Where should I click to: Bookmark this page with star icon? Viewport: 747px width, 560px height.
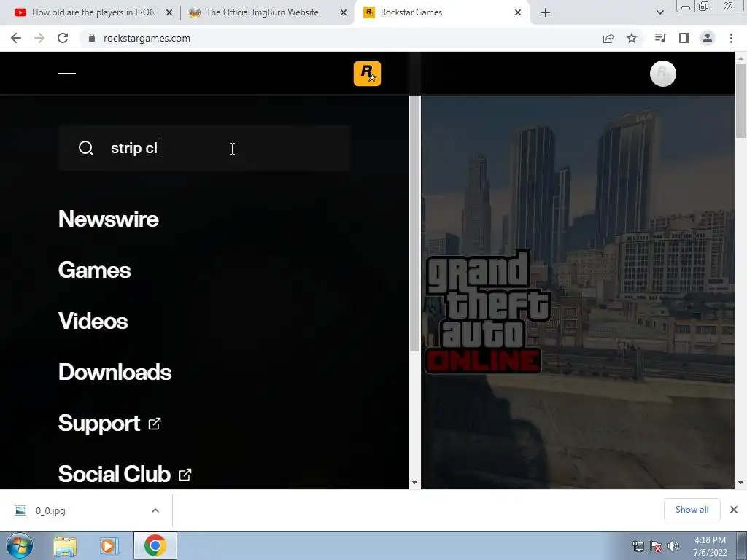(x=632, y=38)
